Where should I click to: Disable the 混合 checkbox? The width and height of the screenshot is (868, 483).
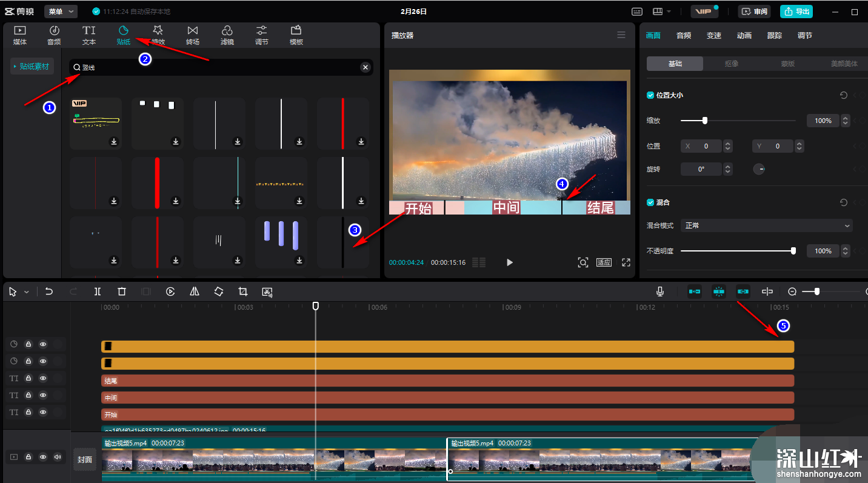coord(650,202)
